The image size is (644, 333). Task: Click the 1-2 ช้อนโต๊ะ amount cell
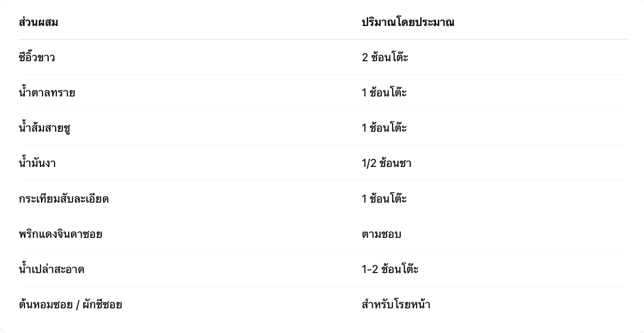[390, 270]
